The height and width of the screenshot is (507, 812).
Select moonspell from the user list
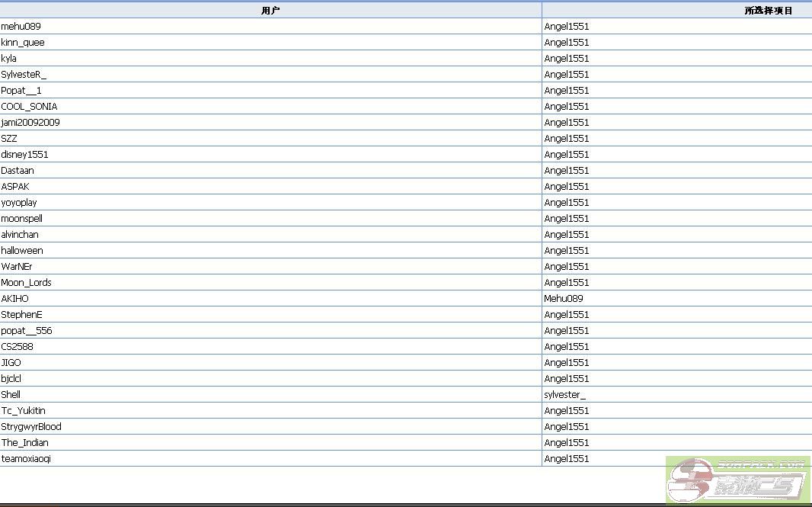click(22, 219)
